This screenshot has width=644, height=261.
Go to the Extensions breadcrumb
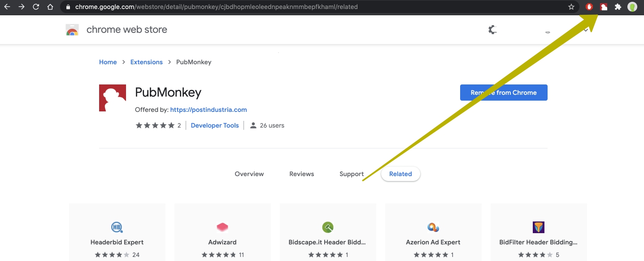coord(147,62)
